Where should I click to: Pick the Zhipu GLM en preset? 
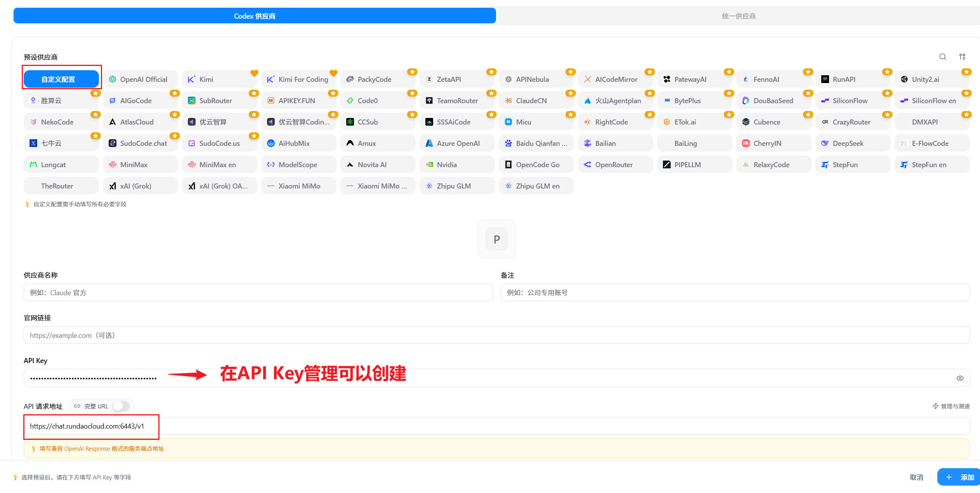pyautogui.click(x=536, y=186)
